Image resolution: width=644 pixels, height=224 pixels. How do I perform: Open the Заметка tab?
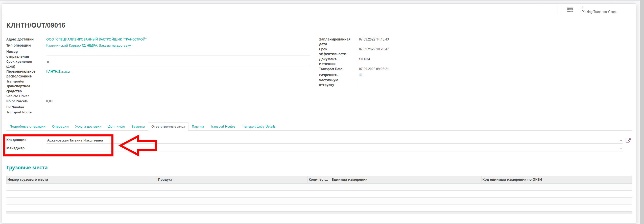click(138, 127)
